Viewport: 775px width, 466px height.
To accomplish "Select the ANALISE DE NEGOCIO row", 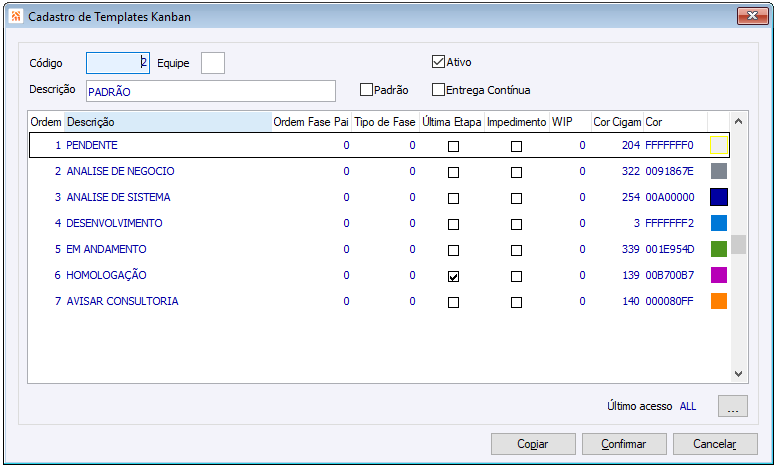I will [379, 171].
